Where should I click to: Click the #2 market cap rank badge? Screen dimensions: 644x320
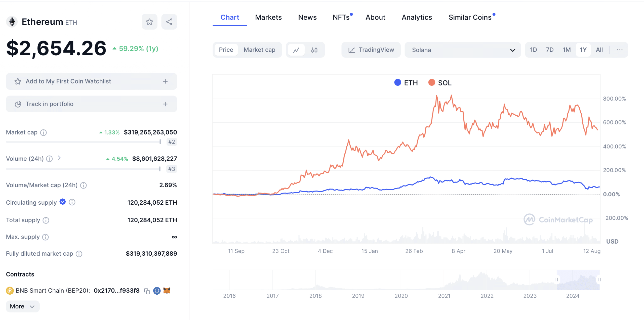pyautogui.click(x=172, y=142)
